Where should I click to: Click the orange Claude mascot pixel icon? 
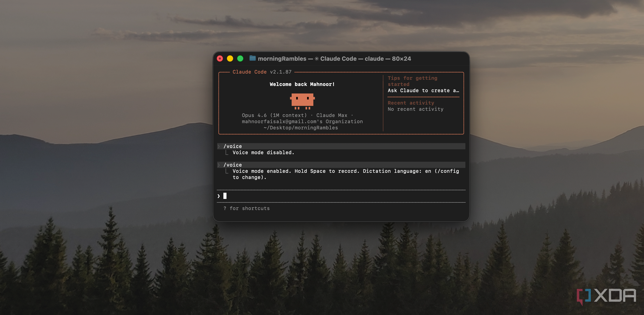click(x=302, y=101)
